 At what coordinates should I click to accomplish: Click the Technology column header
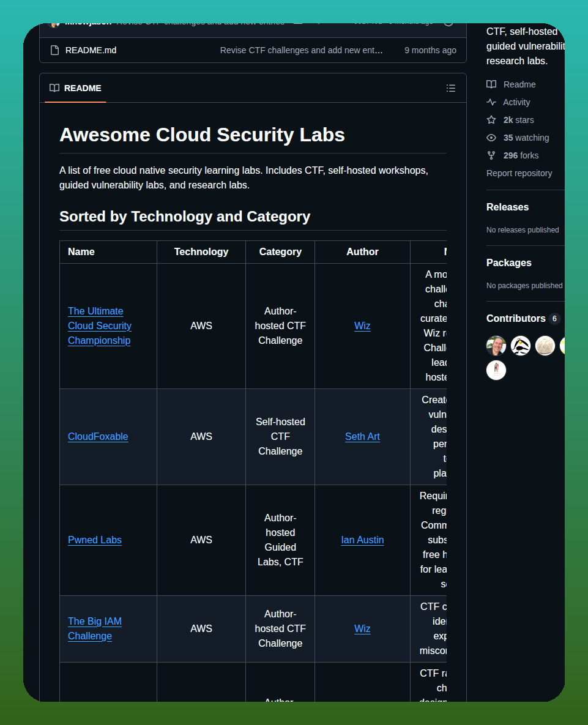(201, 251)
